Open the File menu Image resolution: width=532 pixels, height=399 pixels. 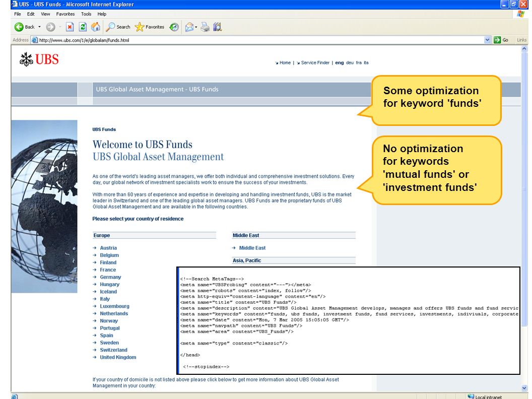click(x=18, y=14)
